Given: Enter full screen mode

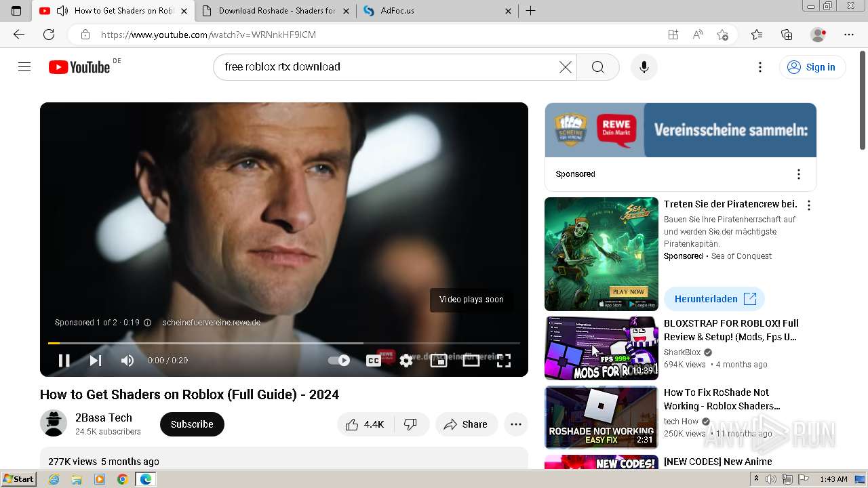Looking at the screenshot, I should tap(503, 361).
